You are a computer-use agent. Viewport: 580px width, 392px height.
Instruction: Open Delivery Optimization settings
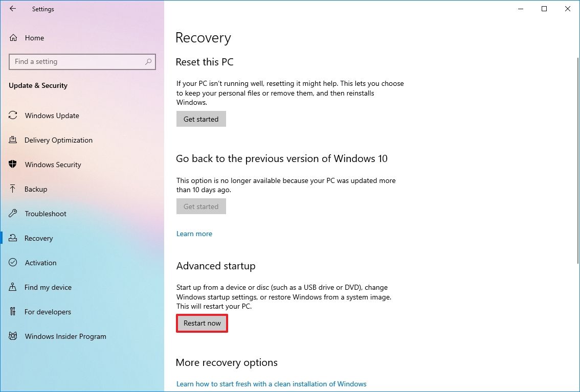pos(58,140)
